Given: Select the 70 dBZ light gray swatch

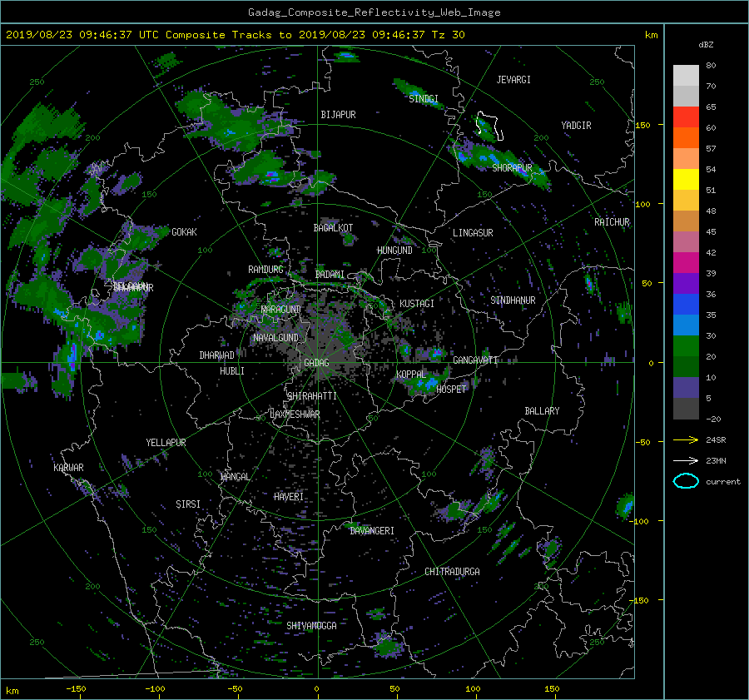Looking at the screenshot, I should point(686,75).
